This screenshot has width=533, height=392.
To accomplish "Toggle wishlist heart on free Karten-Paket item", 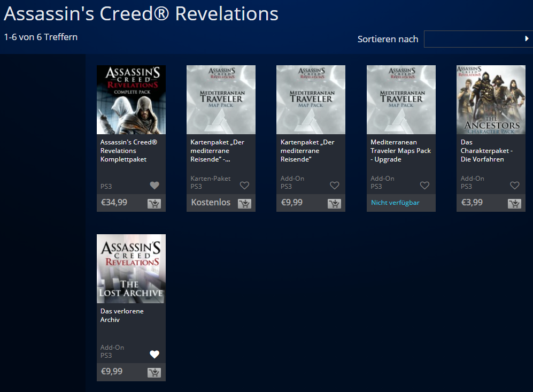I will click(x=244, y=186).
